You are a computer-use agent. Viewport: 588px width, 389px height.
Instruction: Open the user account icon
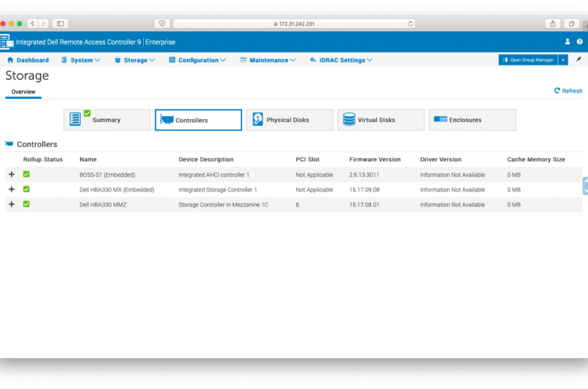pyautogui.click(x=568, y=41)
